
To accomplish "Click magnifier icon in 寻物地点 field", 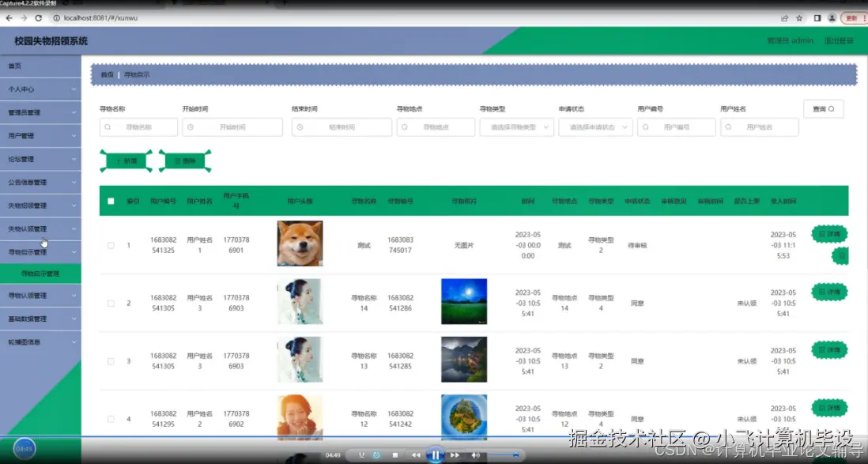I will [405, 126].
